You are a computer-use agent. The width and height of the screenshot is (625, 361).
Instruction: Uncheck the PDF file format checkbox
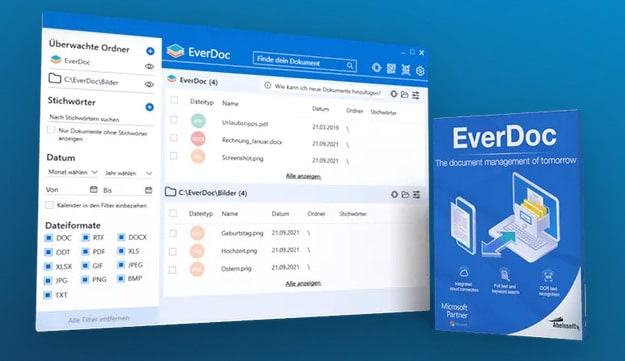[x=85, y=251]
